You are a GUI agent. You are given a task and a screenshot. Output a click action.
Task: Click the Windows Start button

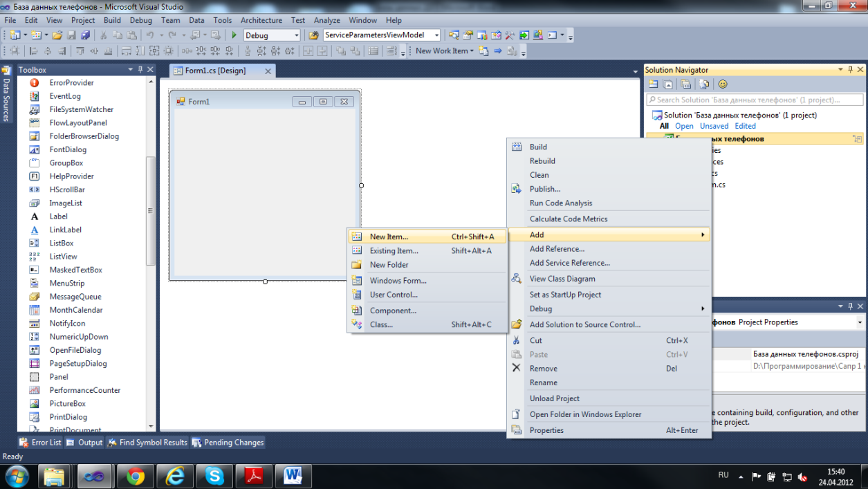(17, 476)
